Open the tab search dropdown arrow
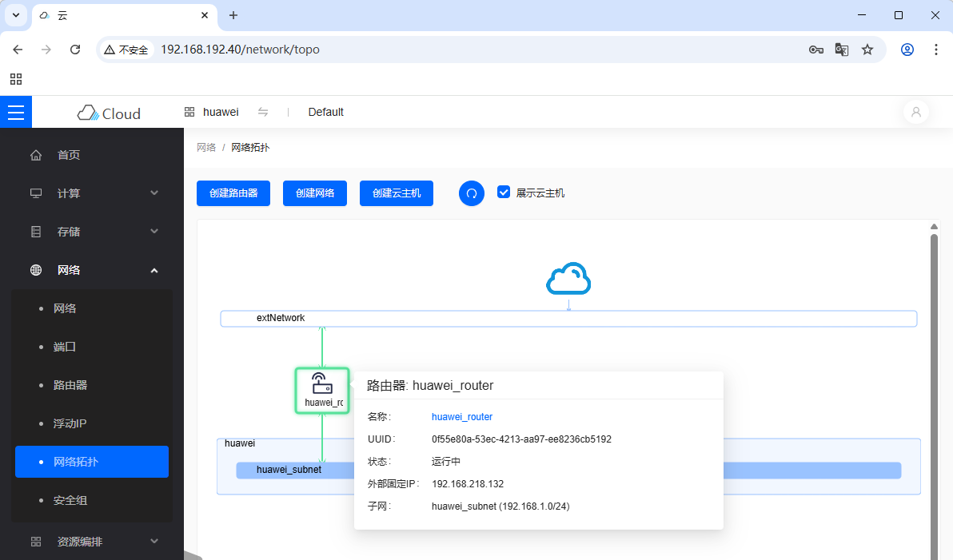Screen dimensions: 953x560 pyautogui.click(x=16, y=15)
